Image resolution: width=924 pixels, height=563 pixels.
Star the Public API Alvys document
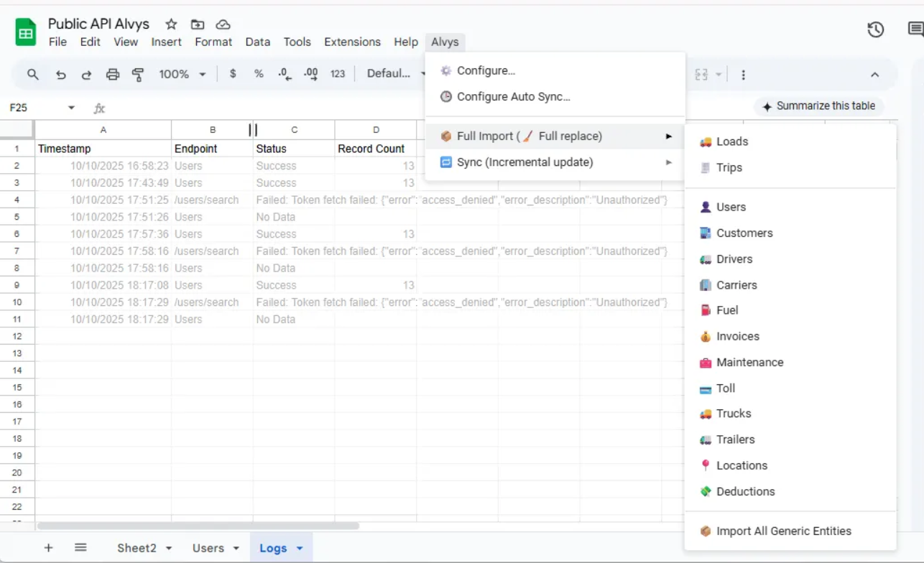point(171,24)
